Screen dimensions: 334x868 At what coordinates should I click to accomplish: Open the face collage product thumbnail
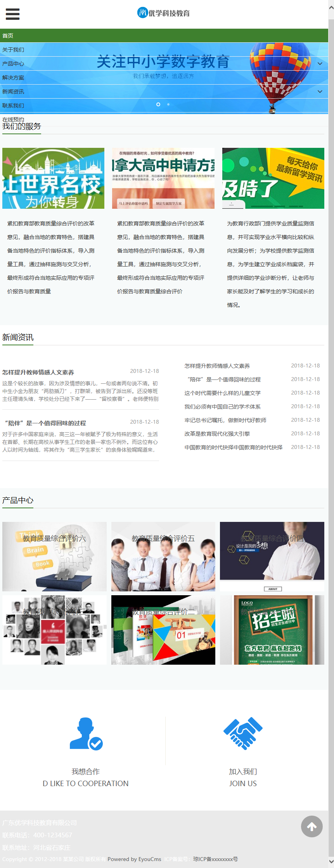[x=54, y=630]
